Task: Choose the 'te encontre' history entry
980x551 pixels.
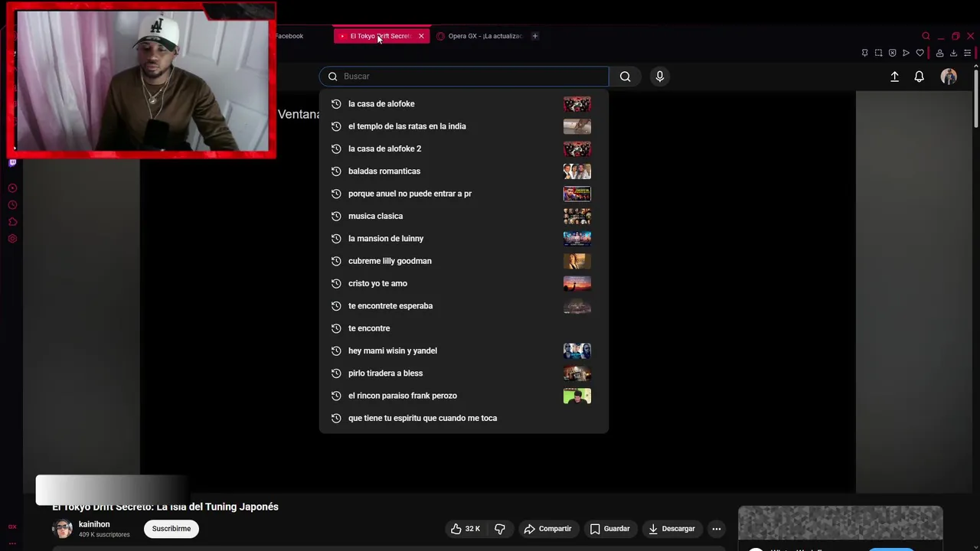Action: pyautogui.click(x=464, y=328)
